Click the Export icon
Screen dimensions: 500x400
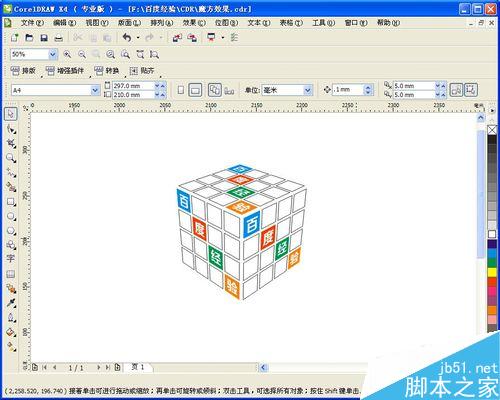pos(192,38)
